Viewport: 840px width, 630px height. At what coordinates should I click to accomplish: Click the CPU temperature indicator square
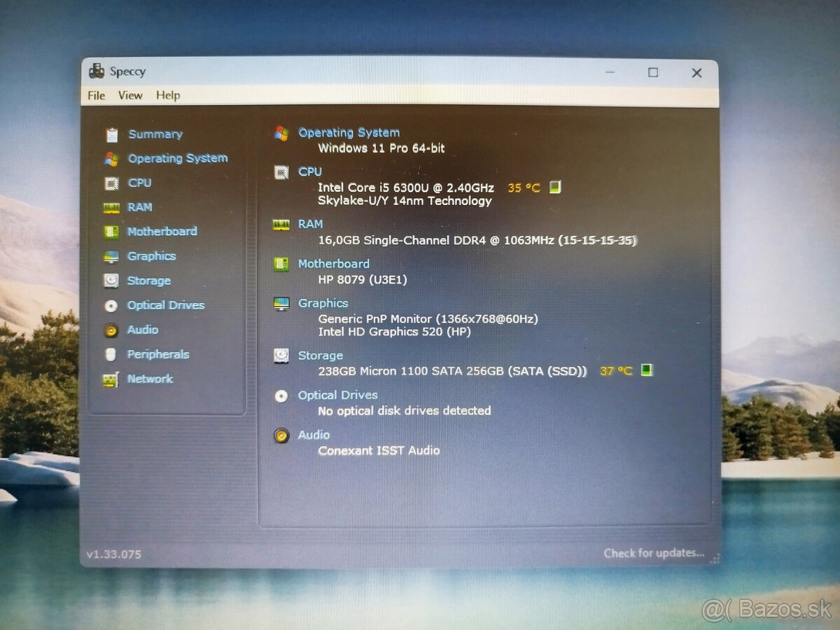(x=554, y=187)
